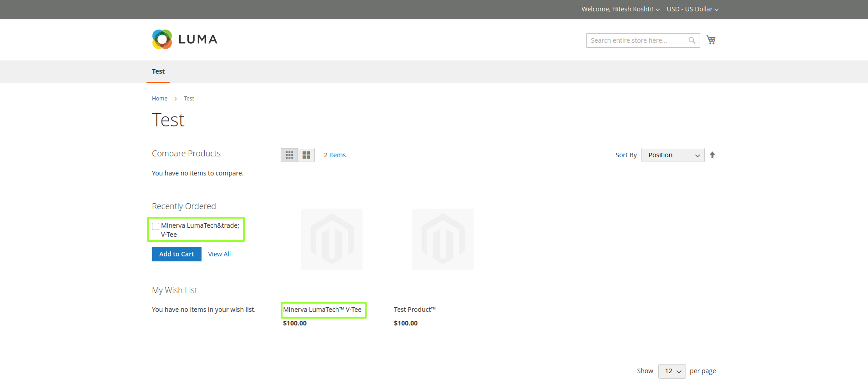Viewport: 868px width, 385px height.
Task: Set descending direction with arrow icon
Action: (x=712, y=155)
